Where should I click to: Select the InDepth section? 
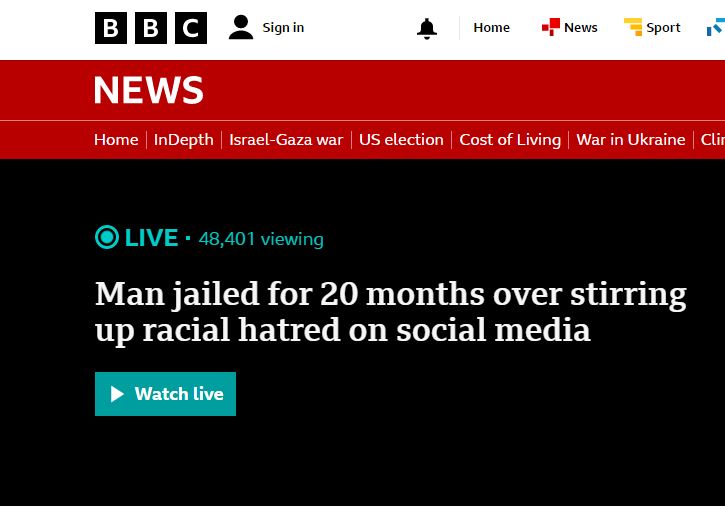[x=184, y=140]
